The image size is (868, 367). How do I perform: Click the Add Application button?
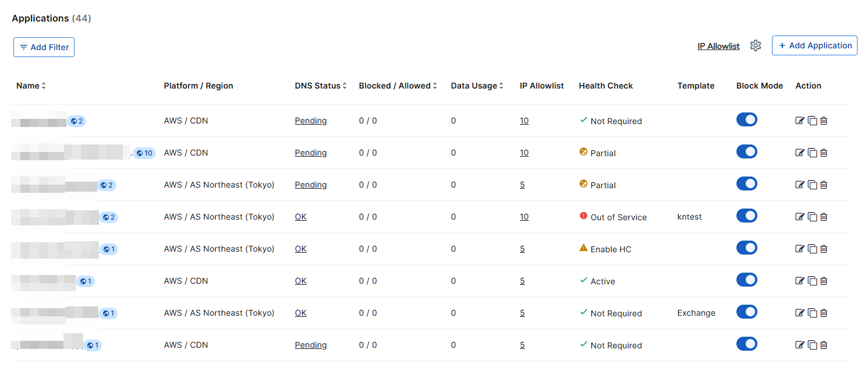814,45
